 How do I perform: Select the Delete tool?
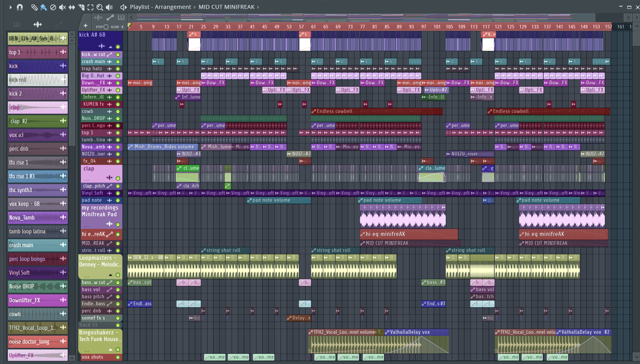point(53,7)
